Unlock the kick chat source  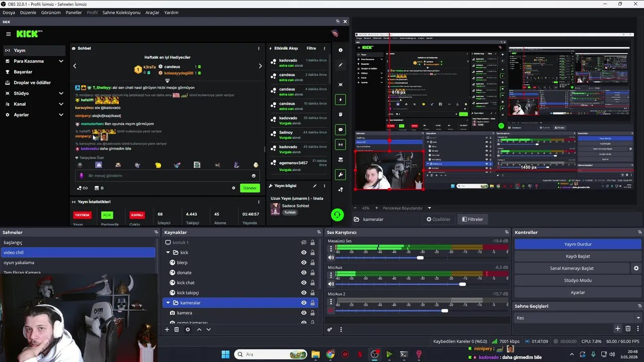312,283
